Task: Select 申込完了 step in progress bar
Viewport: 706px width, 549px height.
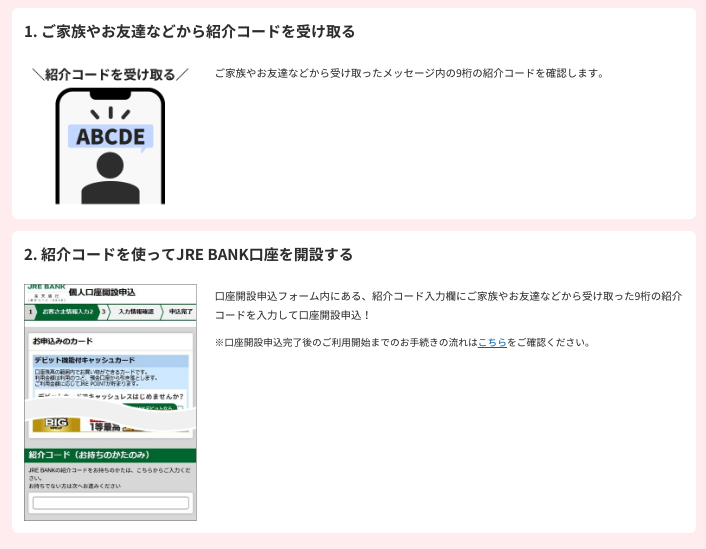Action: click(x=181, y=312)
